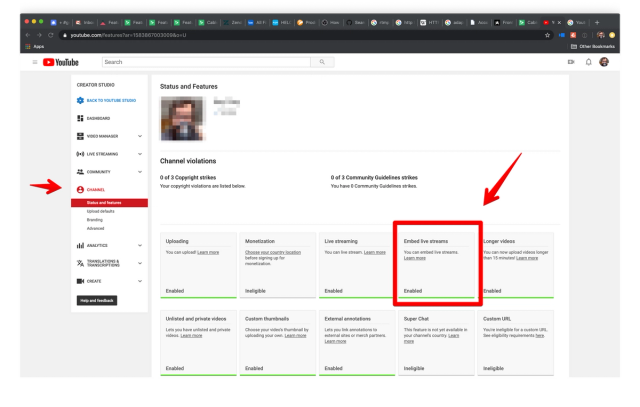Click the site lock icon in address bar
Image resolution: width=640 pixels, height=407 pixels.
(64, 35)
